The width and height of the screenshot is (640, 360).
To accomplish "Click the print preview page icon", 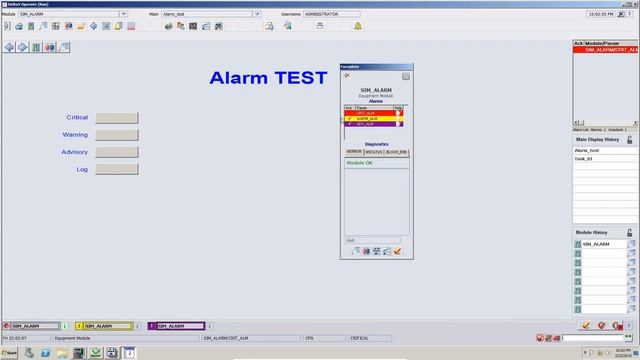I will 269,26.
